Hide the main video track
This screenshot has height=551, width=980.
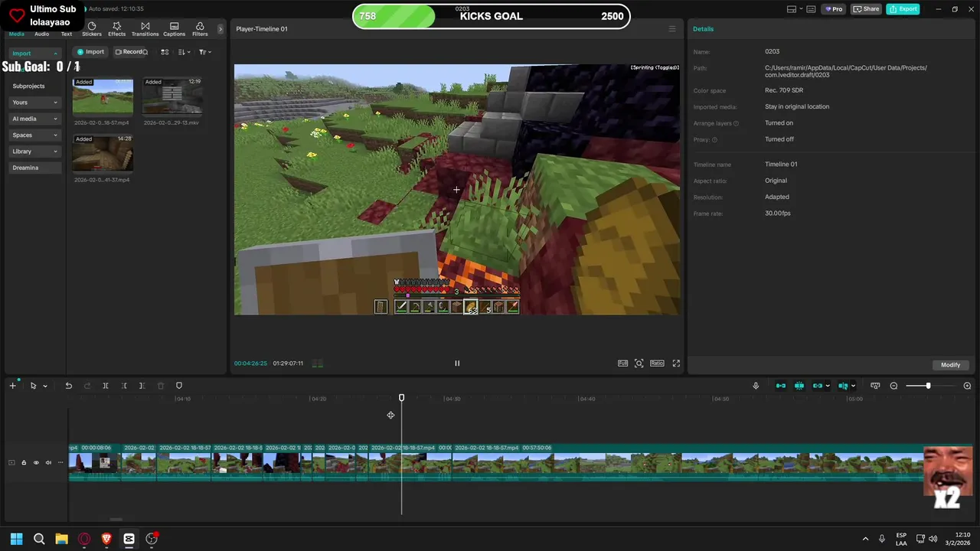(36, 462)
